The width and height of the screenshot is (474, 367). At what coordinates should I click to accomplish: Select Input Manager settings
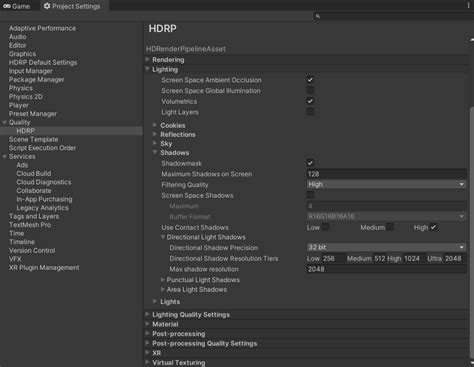point(31,71)
